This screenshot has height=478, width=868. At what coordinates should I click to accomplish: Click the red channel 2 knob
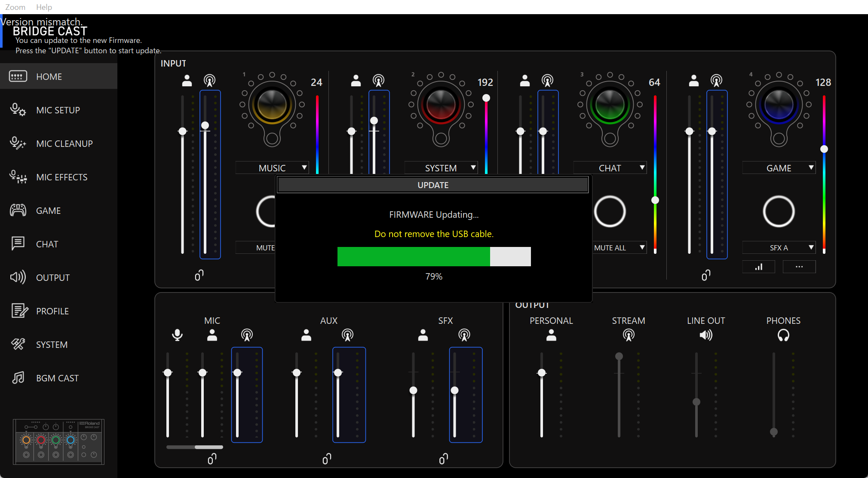[441, 104]
